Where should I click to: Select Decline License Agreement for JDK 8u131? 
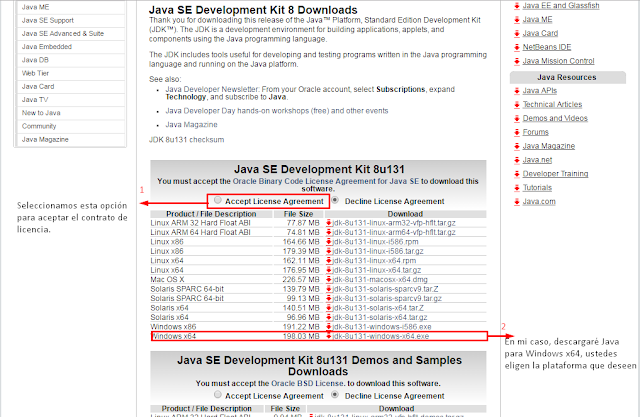tap(335, 200)
